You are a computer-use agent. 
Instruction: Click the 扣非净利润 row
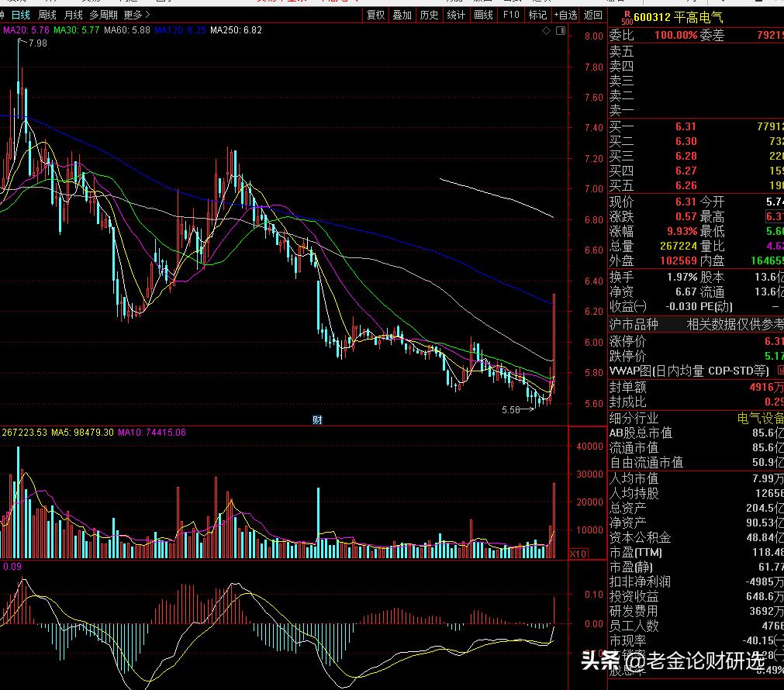click(x=696, y=582)
